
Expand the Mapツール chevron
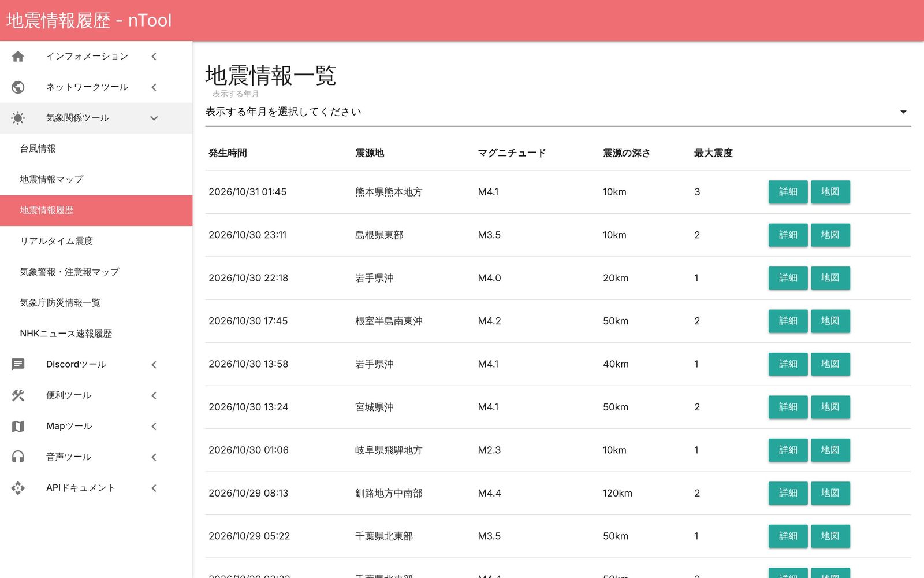(154, 426)
